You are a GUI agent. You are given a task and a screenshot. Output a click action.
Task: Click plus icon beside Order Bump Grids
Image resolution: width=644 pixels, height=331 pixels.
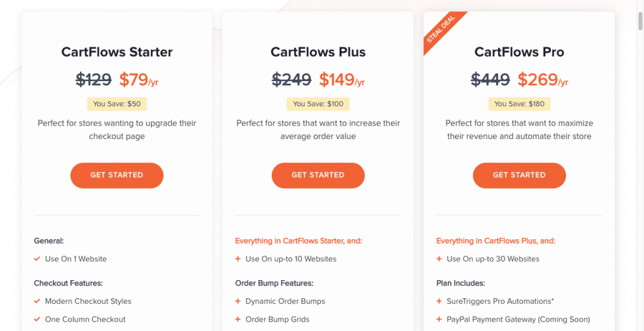click(238, 319)
